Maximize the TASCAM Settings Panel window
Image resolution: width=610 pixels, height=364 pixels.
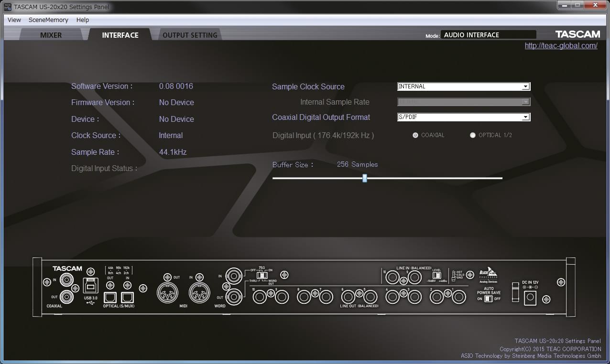click(578, 5)
